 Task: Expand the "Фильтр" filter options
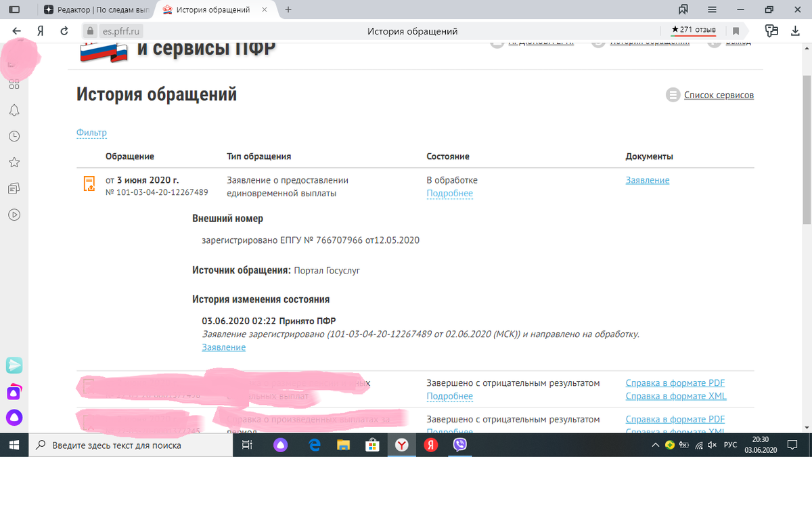[x=91, y=132]
